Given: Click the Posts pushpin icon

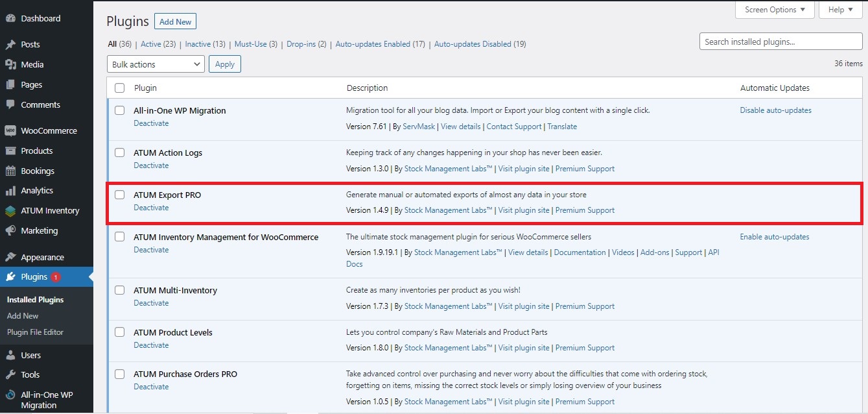Looking at the screenshot, I should pyautogui.click(x=10, y=45).
